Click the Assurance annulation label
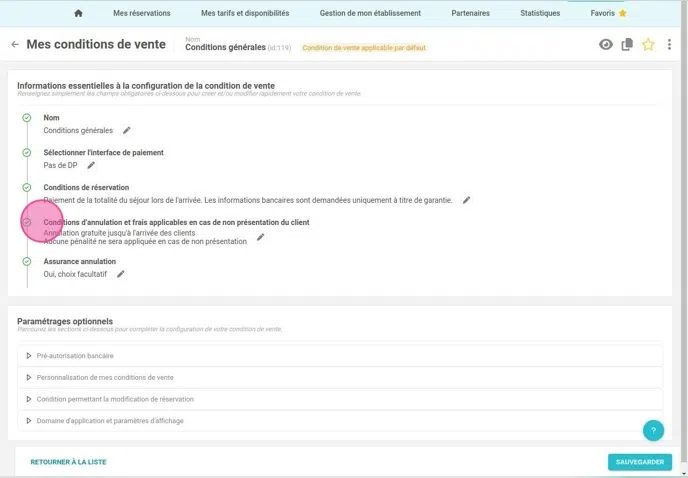Viewport: 688px width, 478px height. (x=79, y=261)
